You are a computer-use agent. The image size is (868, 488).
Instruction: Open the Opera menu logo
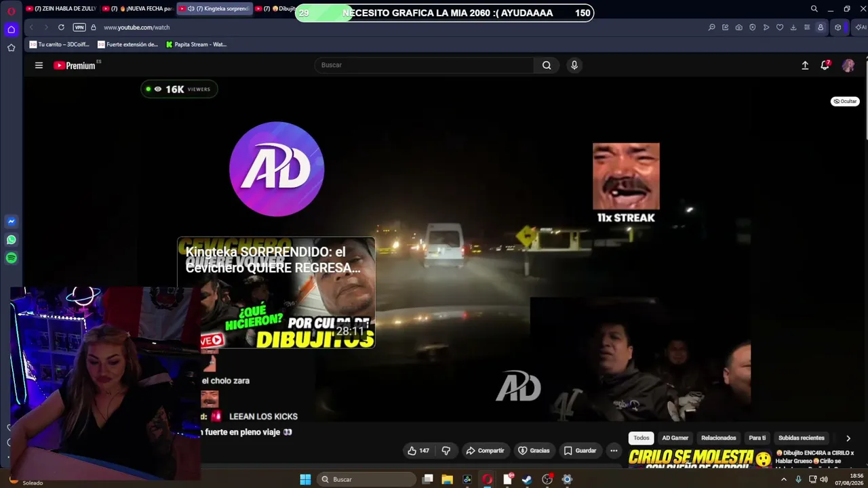pyautogui.click(x=11, y=11)
